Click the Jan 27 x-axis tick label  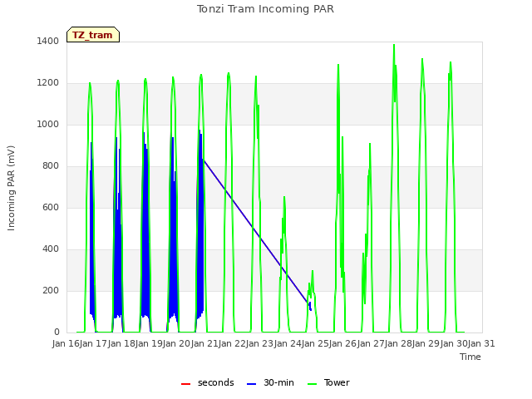point(371,343)
